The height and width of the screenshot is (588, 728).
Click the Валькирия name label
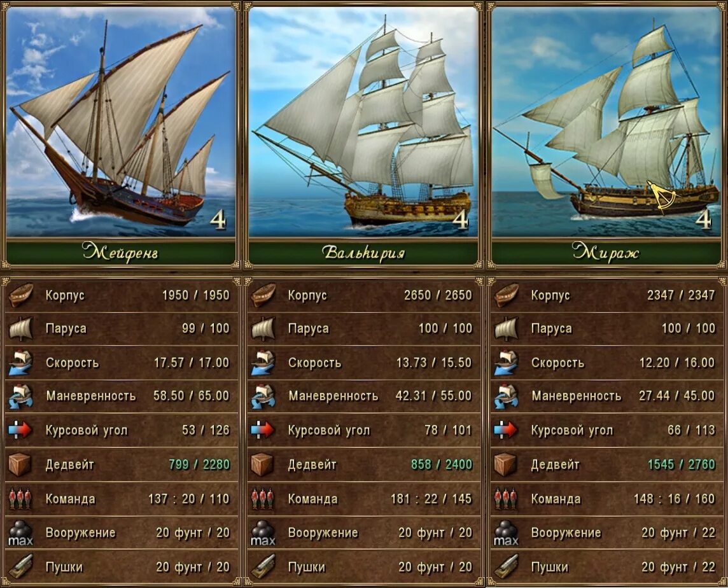[363, 253]
